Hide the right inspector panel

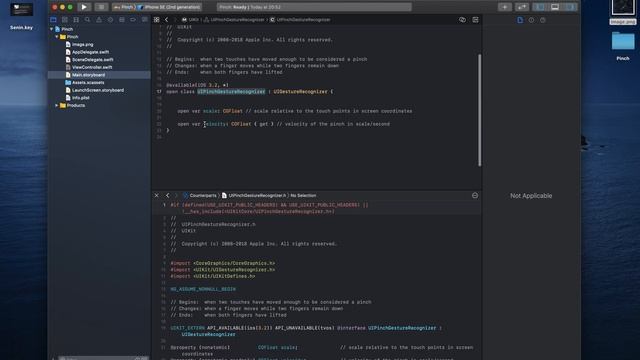(570, 7)
